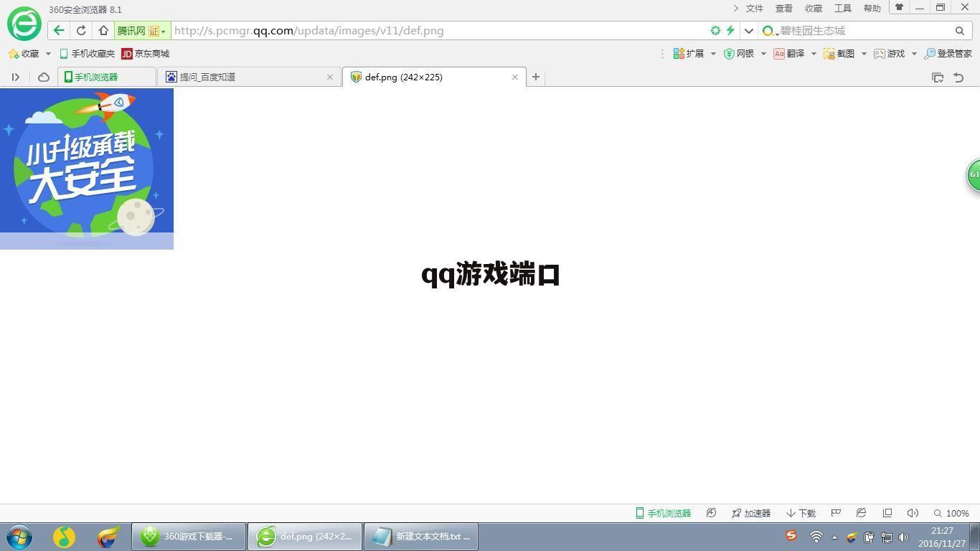Image resolution: width=980 pixels, height=551 pixels.
Task: Go back with the green arrow
Action: pyautogui.click(x=59, y=31)
